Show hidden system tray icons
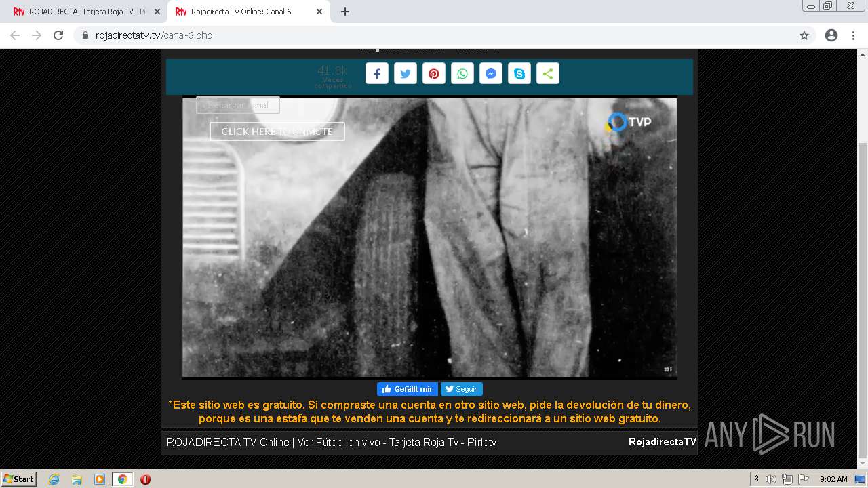The height and width of the screenshot is (488, 868). click(757, 479)
